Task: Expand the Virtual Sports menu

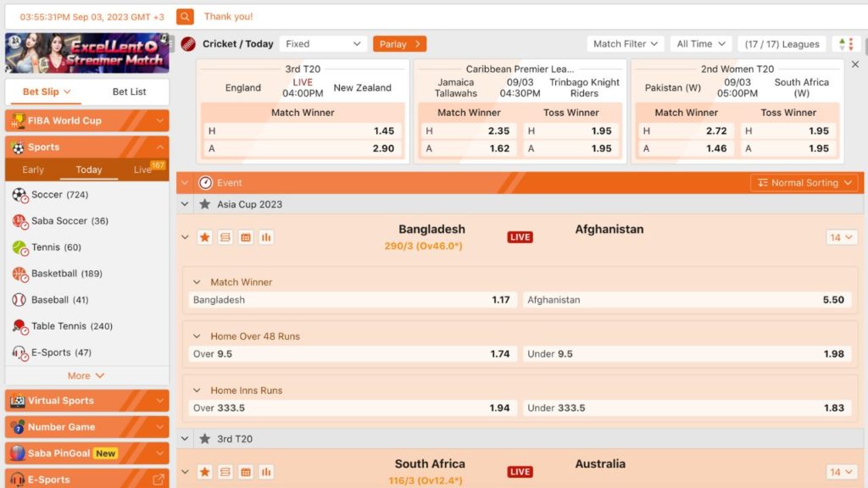Action: pos(87,401)
